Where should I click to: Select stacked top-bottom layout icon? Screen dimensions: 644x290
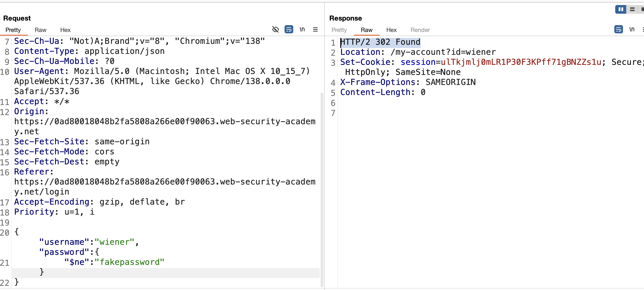632,10
